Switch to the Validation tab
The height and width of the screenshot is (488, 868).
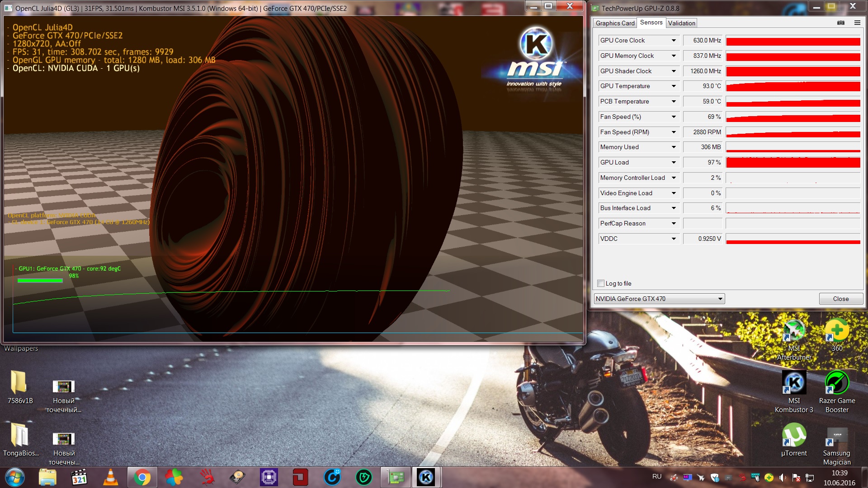tap(681, 23)
